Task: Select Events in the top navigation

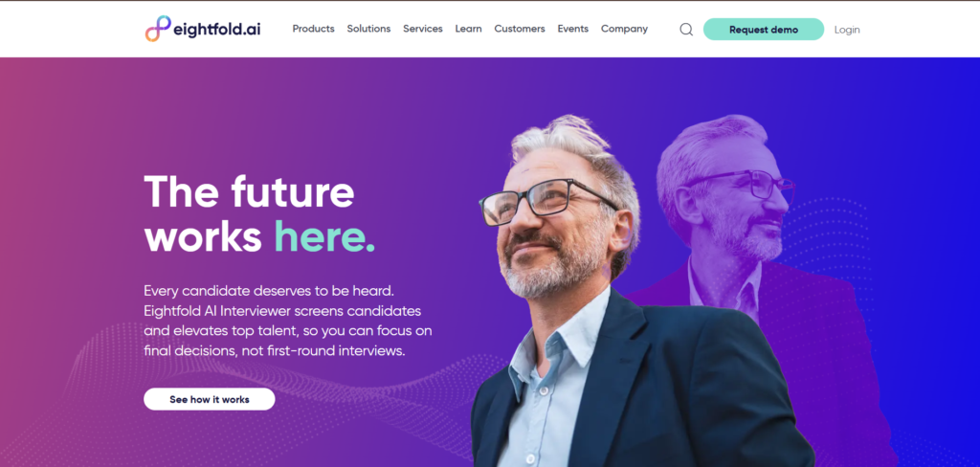Action: (572, 29)
